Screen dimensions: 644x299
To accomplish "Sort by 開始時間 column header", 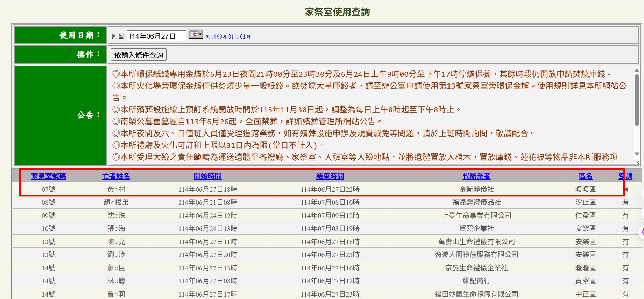I will [208, 176].
